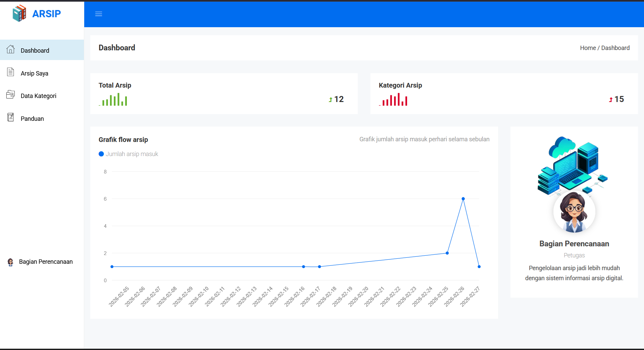The image size is (644, 350).
Task: Click the Grafik flow arsip heading
Action: 123,140
